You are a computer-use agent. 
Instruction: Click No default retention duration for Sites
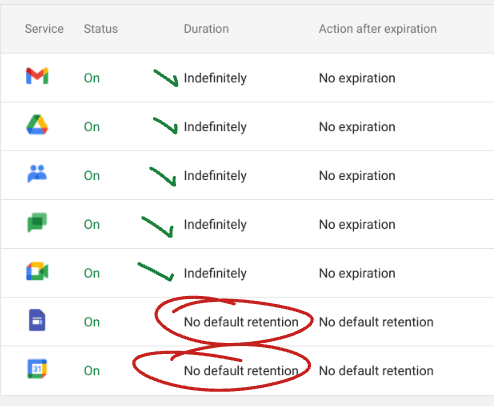point(241,322)
